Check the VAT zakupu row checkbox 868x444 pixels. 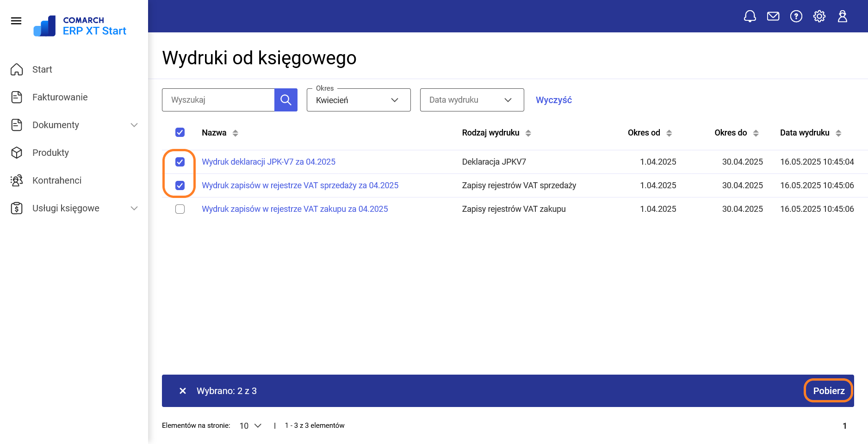point(180,209)
